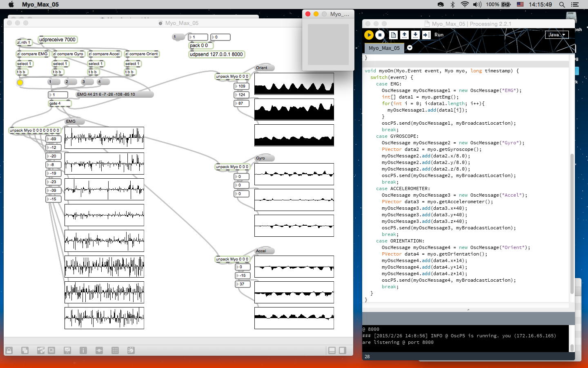Open the sketch tab arrow menu

[x=410, y=48]
